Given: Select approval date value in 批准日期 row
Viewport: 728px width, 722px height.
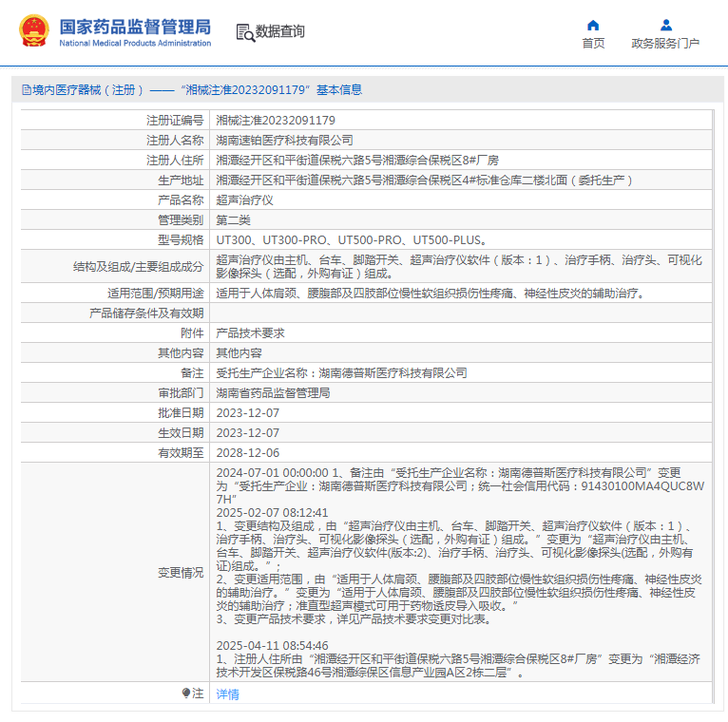Looking at the screenshot, I should 248,413.
